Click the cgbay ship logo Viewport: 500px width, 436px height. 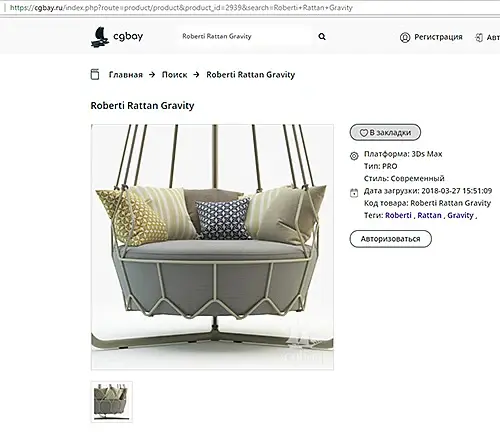click(100, 36)
